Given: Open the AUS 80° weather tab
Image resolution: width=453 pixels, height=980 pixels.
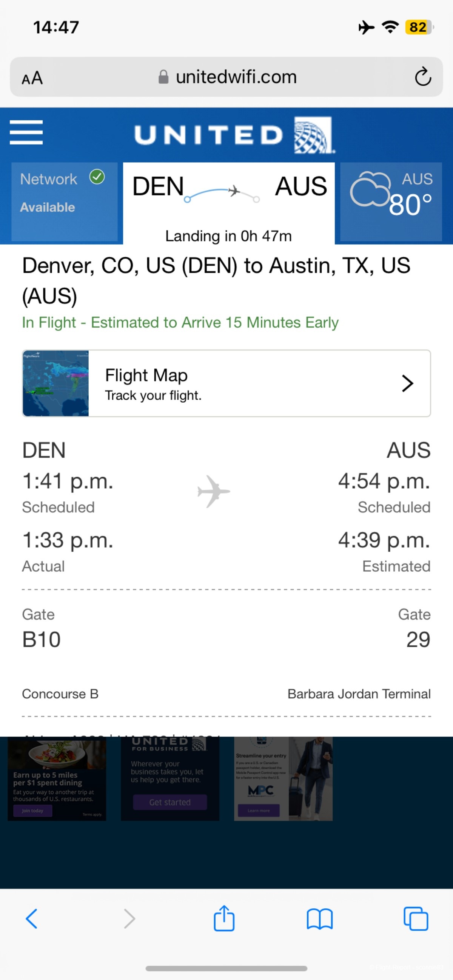Looking at the screenshot, I should click(391, 202).
